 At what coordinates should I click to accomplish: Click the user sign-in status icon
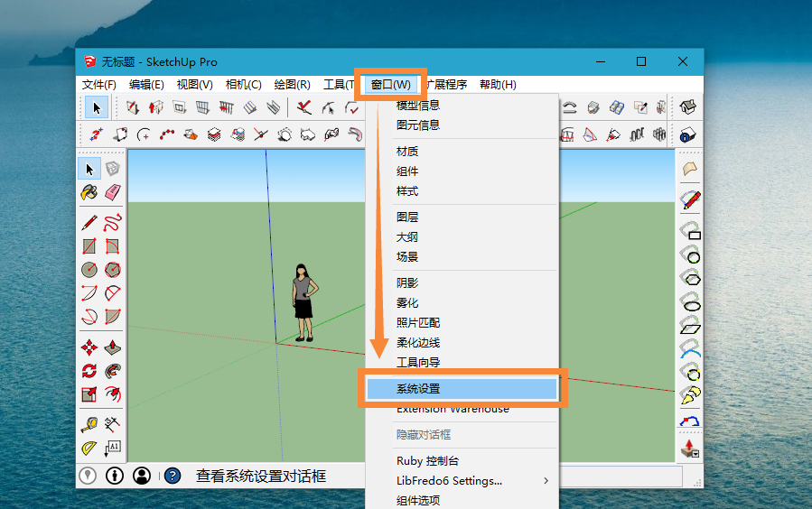pyautogui.click(x=142, y=476)
